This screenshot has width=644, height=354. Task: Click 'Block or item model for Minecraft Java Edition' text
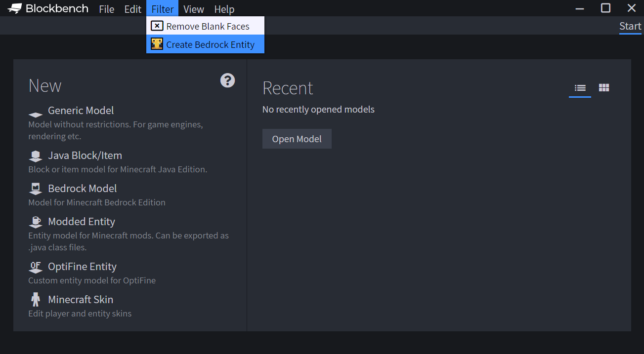[118, 169]
